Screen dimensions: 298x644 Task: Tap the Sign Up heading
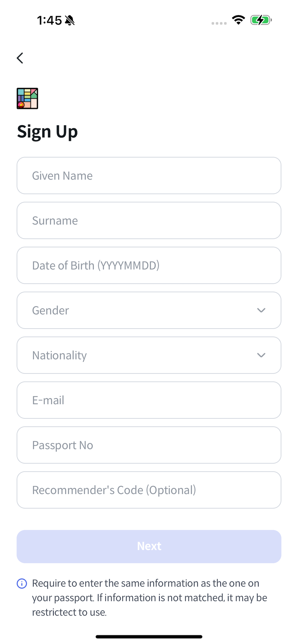click(x=47, y=132)
